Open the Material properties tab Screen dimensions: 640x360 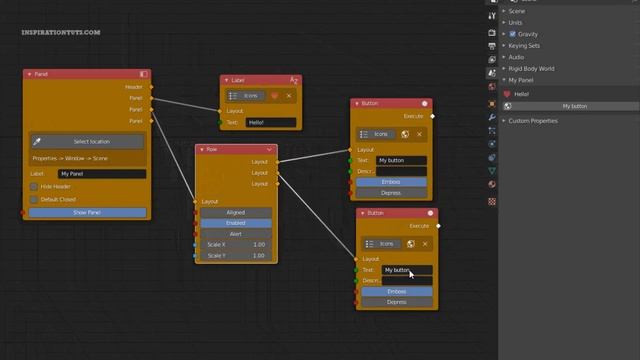pyautogui.click(x=492, y=184)
